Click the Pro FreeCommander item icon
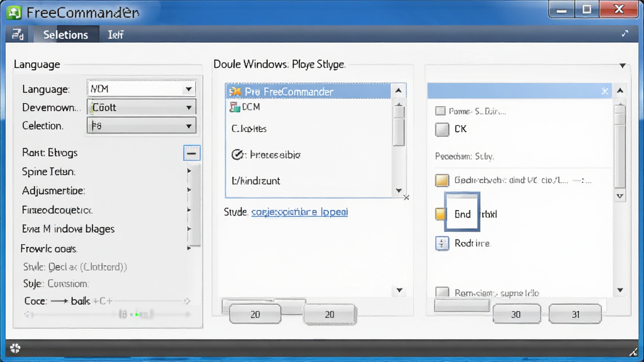This screenshot has width=644, height=362. 235,91
